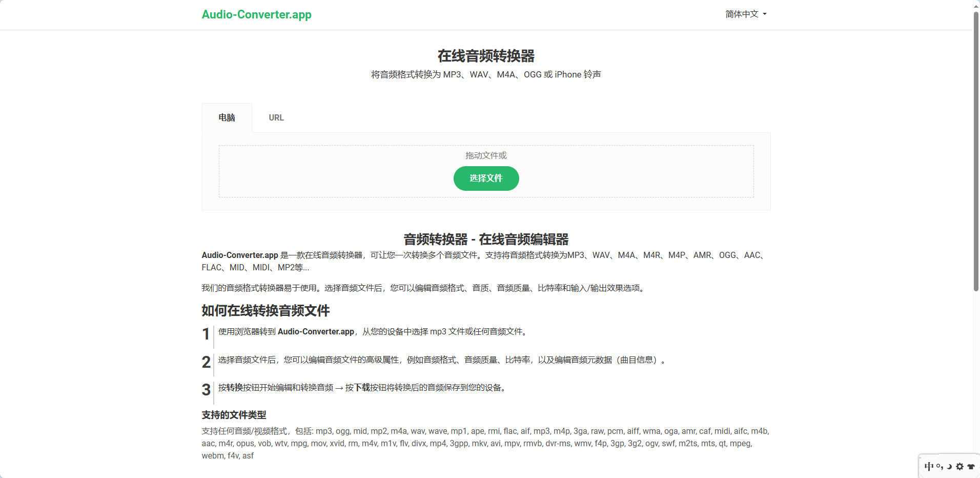Click the vertical page scrollbar

coord(976,151)
